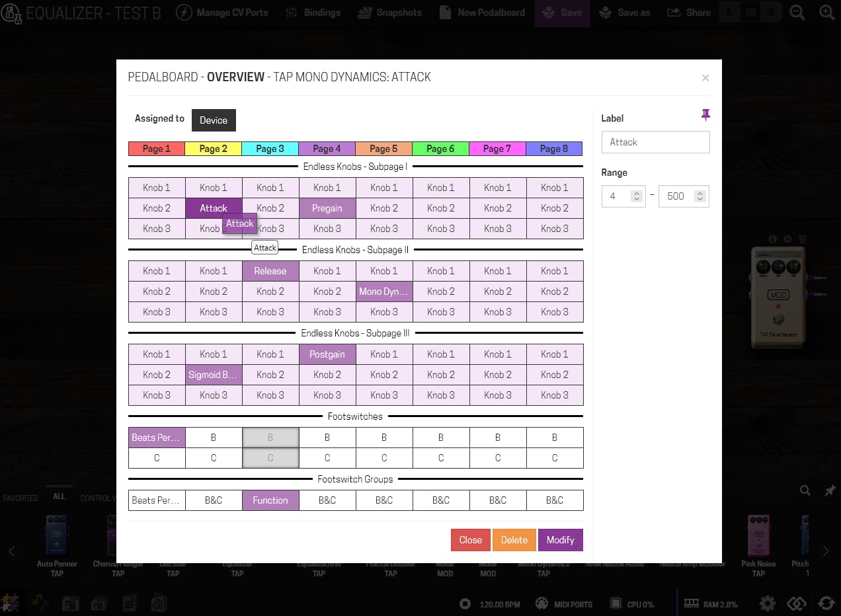Increase the range minimum value stepper
Screen dimensions: 841x616
click(636, 193)
